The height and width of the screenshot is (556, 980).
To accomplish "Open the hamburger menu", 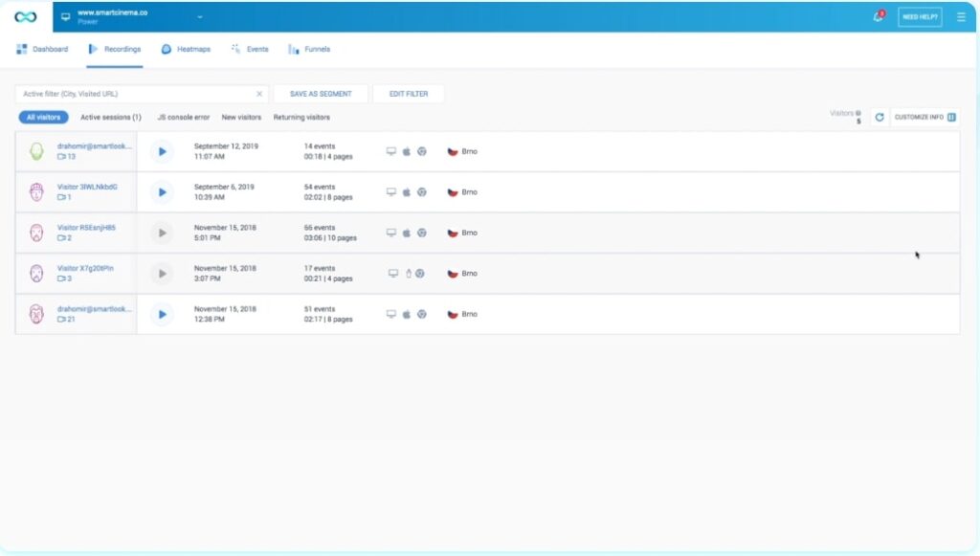I will 961,17.
